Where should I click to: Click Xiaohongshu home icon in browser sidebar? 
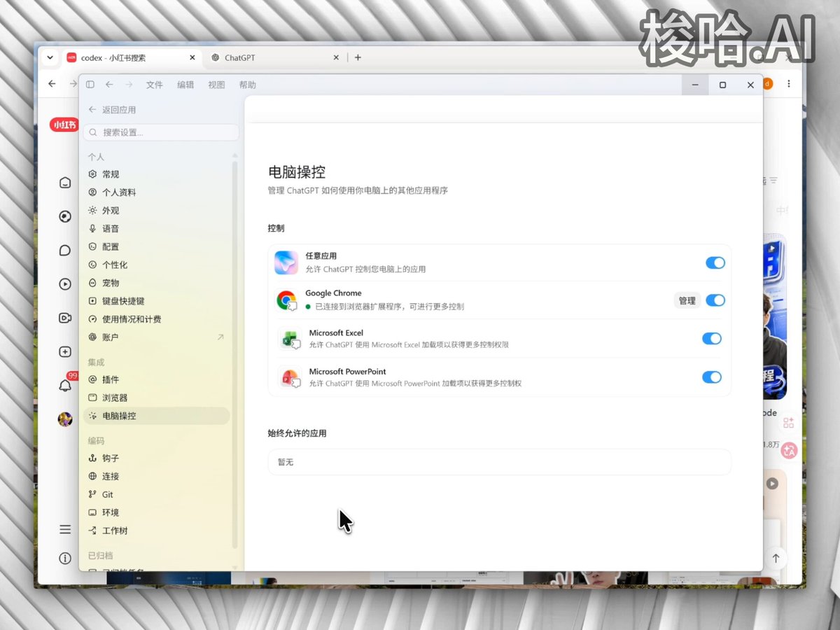tap(65, 183)
